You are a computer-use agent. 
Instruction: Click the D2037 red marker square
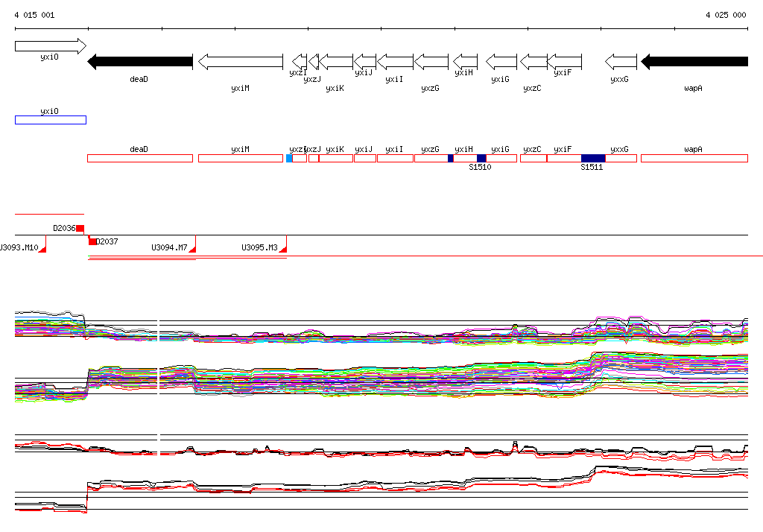pyautogui.click(x=92, y=241)
